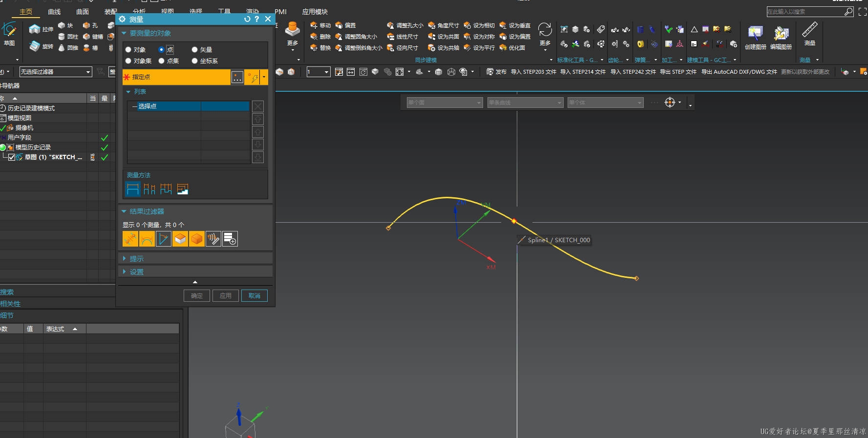Select the 拉伸 (Extrude) tool
The height and width of the screenshot is (438, 868).
point(41,29)
